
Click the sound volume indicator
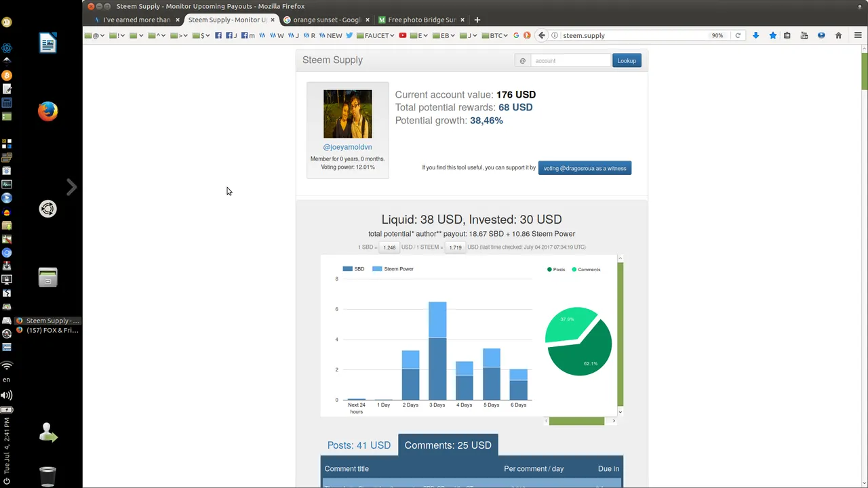7,395
